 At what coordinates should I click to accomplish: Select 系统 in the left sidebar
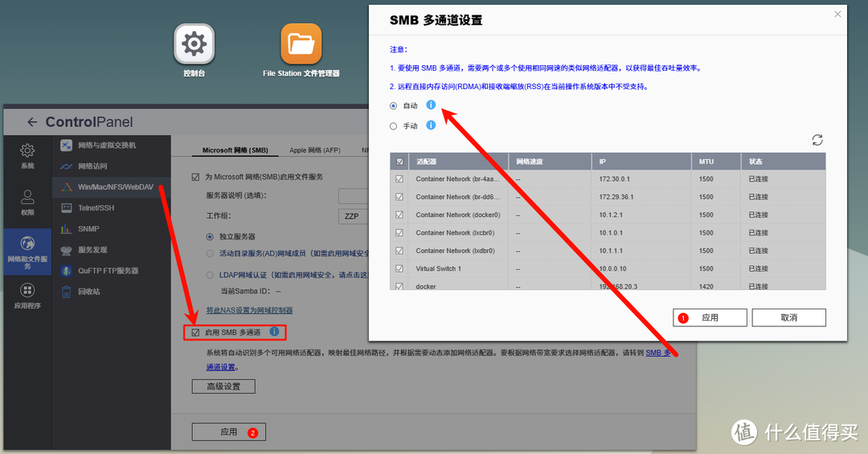point(27,154)
